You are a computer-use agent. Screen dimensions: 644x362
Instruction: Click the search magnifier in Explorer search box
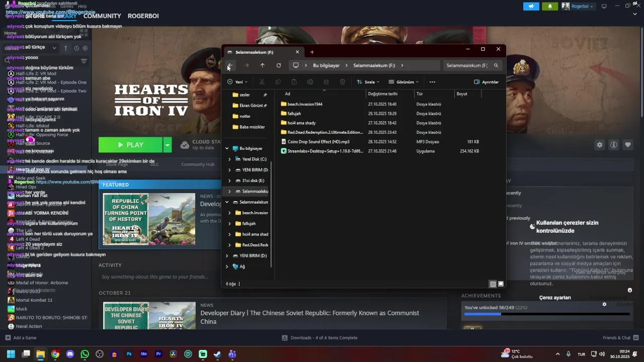tap(496, 65)
